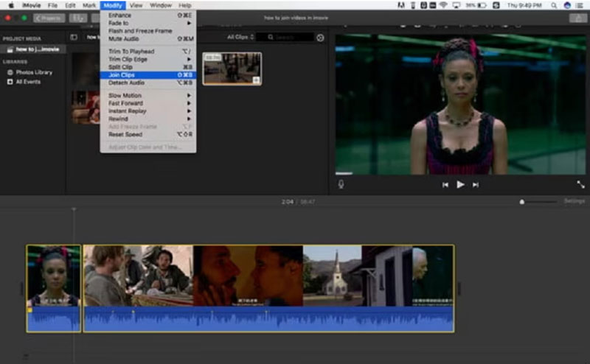This screenshot has height=364, width=590.
Task: Open the share/export button in toolbar
Action: point(578,18)
